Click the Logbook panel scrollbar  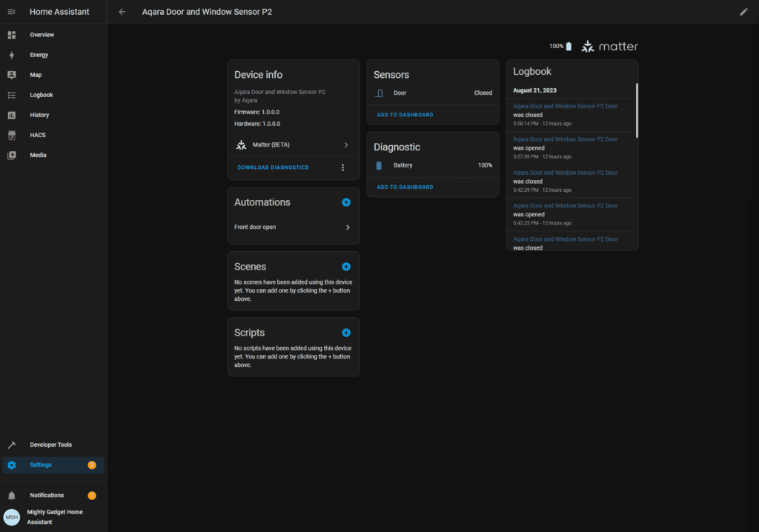[x=636, y=111]
